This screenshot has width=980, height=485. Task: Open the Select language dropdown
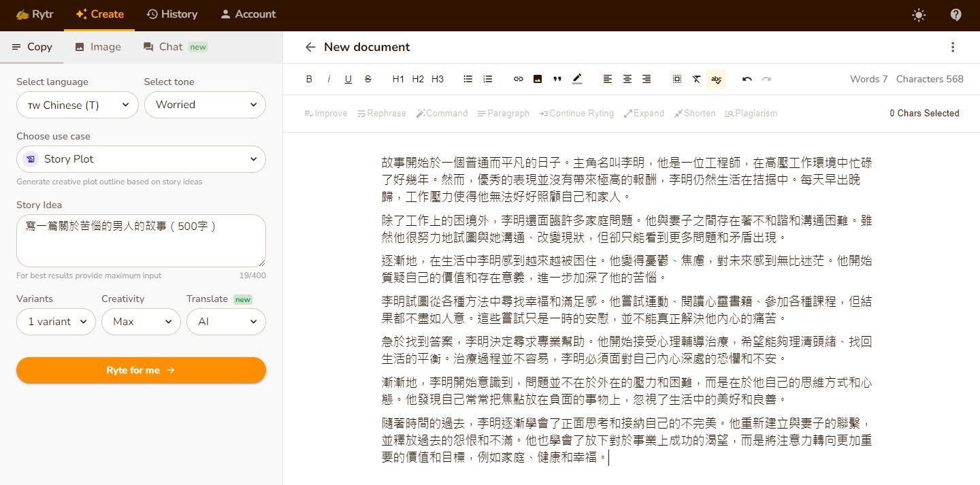coord(78,105)
